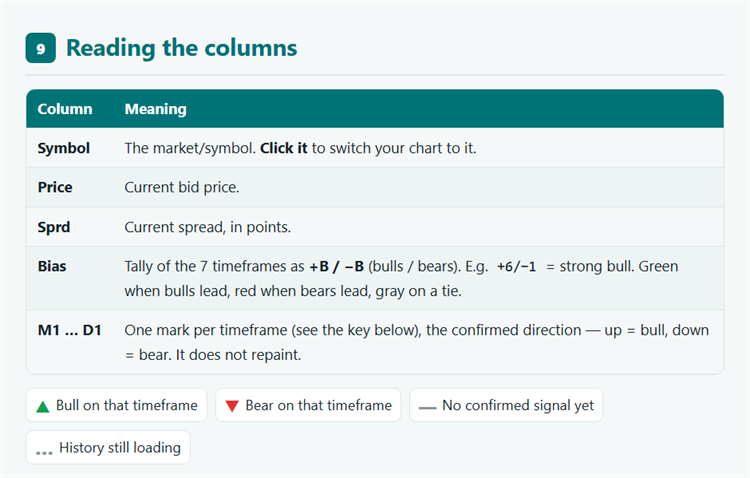Click the 'Bear on that timeframe' chip
750x478 pixels.
(x=308, y=405)
